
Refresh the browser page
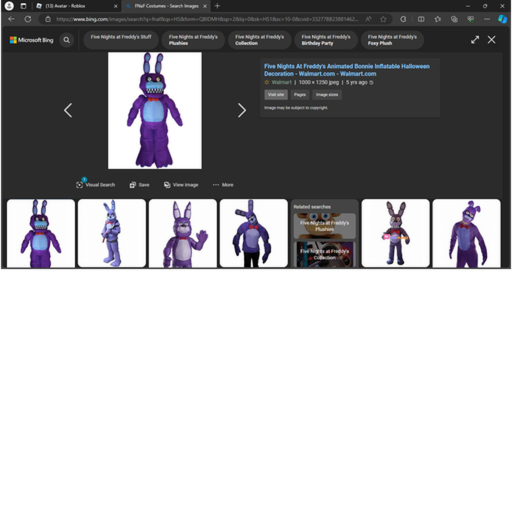pyautogui.click(x=28, y=19)
